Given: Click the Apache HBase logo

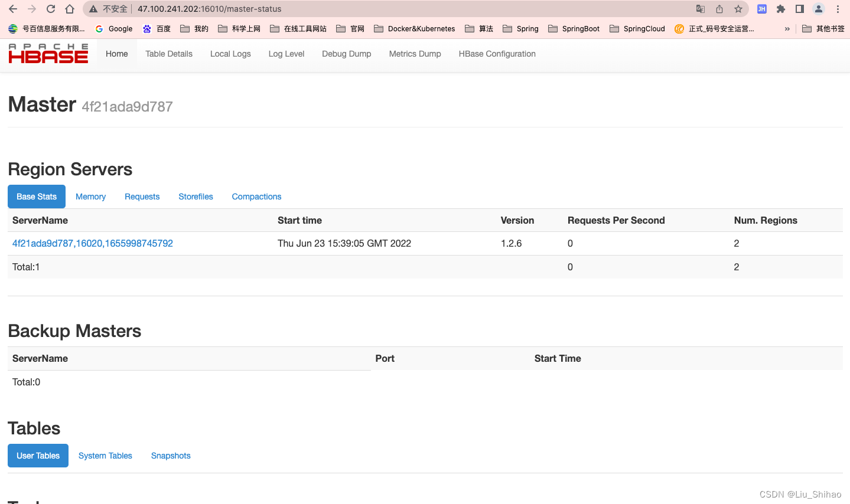Looking at the screenshot, I should pyautogui.click(x=48, y=54).
